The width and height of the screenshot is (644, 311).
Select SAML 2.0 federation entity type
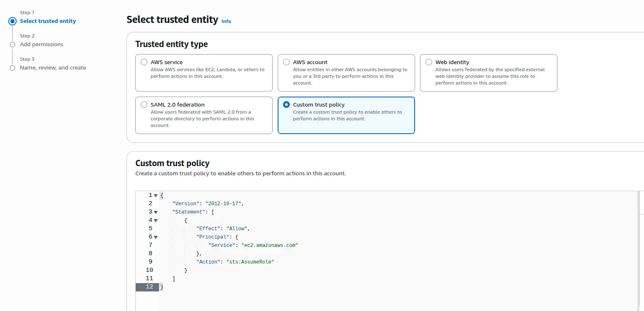(144, 104)
